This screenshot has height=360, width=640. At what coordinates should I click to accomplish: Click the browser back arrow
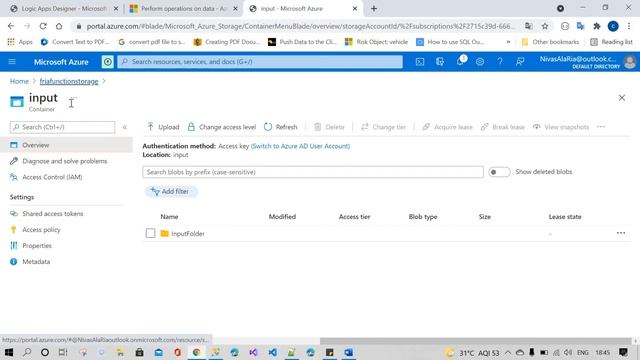point(11,26)
